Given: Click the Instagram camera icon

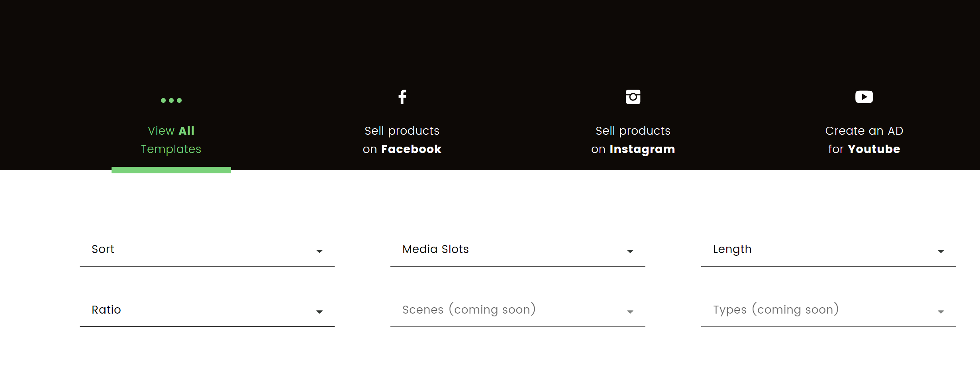Looking at the screenshot, I should point(633,97).
